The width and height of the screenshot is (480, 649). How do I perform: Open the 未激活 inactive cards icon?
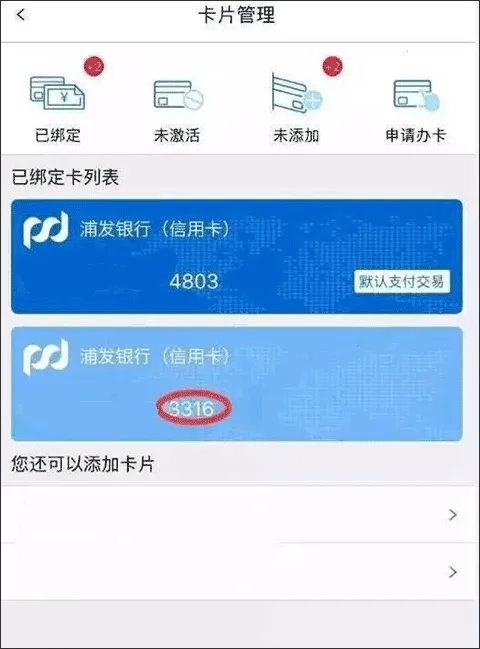pyautogui.click(x=178, y=95)
